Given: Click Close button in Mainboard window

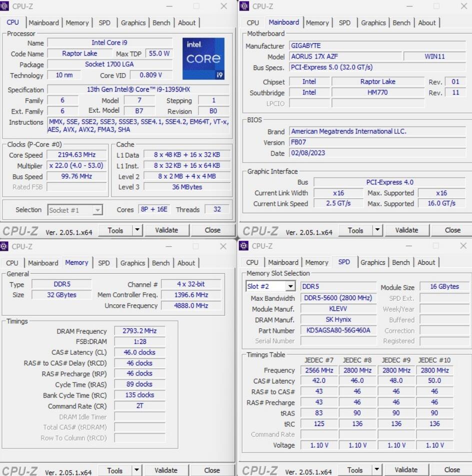Looking at the screenshot, I should click(452, 230).
